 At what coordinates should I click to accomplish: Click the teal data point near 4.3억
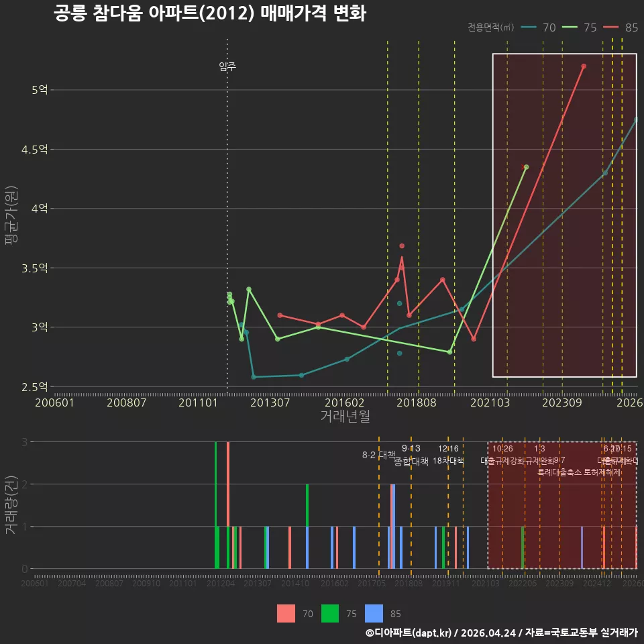605,173
